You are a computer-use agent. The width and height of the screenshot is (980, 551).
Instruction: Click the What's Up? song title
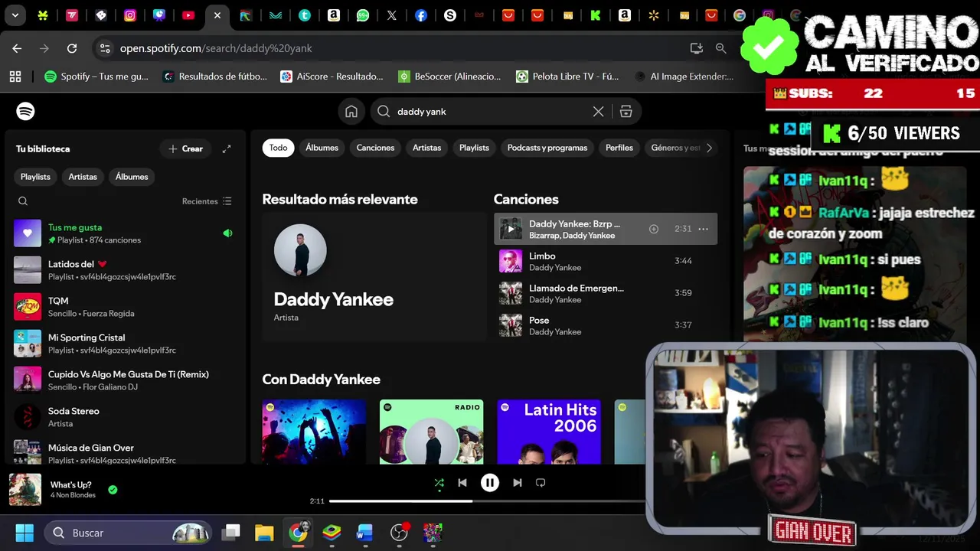coord(71,484)
